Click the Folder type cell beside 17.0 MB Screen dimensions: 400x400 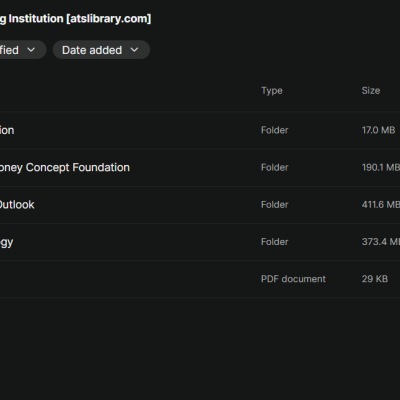click(x=275, y=130)
